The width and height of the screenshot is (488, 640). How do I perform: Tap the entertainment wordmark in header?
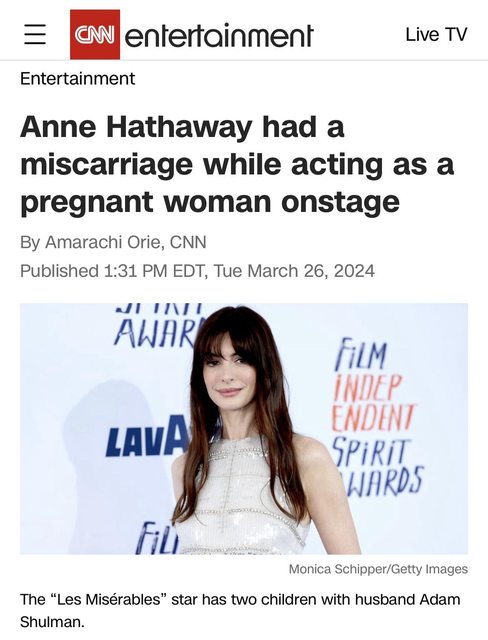point(219,36)
